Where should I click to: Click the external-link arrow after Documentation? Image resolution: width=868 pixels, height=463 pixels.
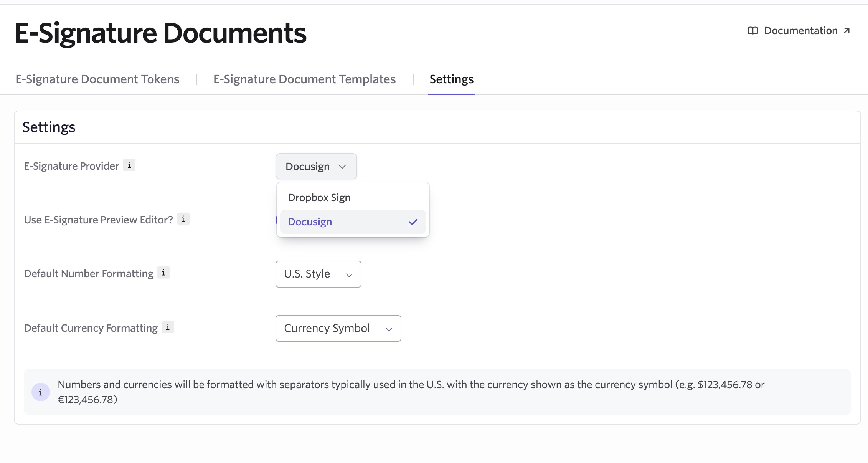pyautogui.click(x=847, y=31)
